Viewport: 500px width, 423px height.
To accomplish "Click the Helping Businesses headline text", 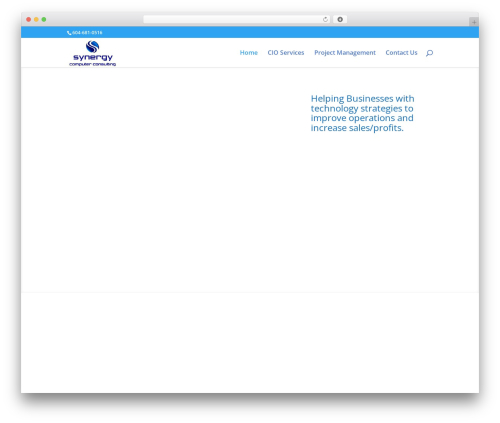I will [x=362, y=113].
